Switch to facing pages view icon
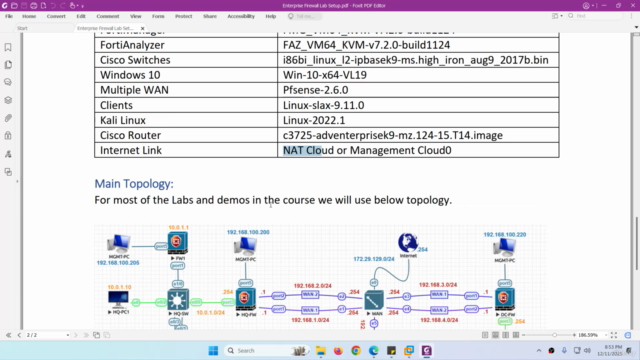Image resolution: width=640 pixels, height=360 pixels. point(506,335)
